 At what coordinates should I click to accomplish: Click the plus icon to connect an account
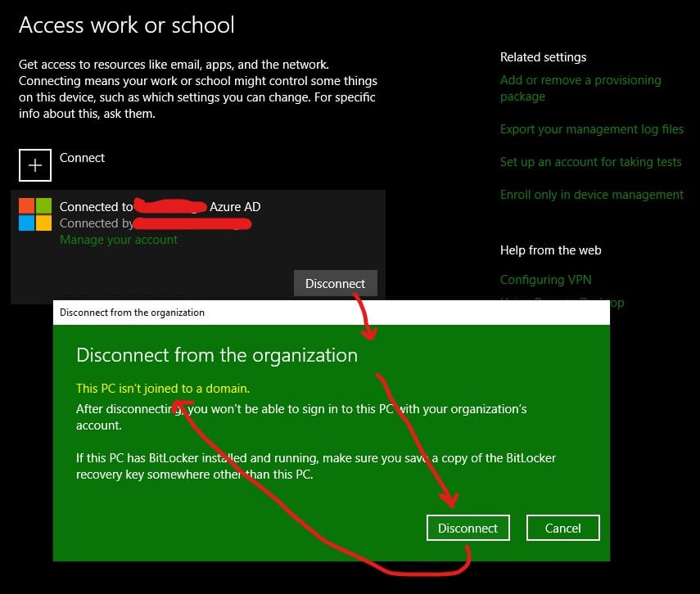pos(35,164)
